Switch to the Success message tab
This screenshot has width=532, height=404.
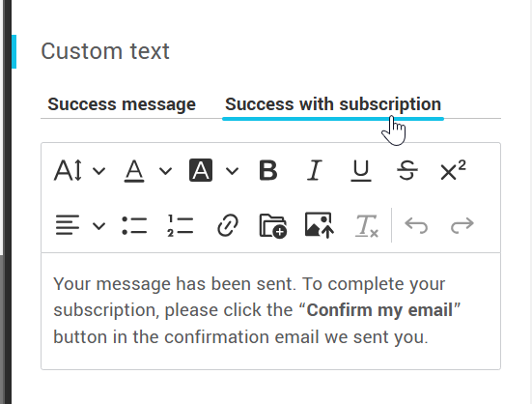click(122, 104)
